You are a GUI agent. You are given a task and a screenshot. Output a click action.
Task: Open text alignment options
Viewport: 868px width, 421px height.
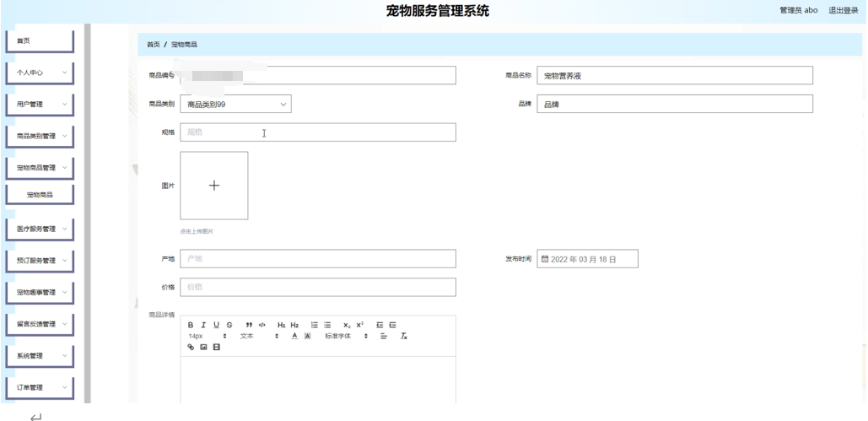click(x=384, y=337)
